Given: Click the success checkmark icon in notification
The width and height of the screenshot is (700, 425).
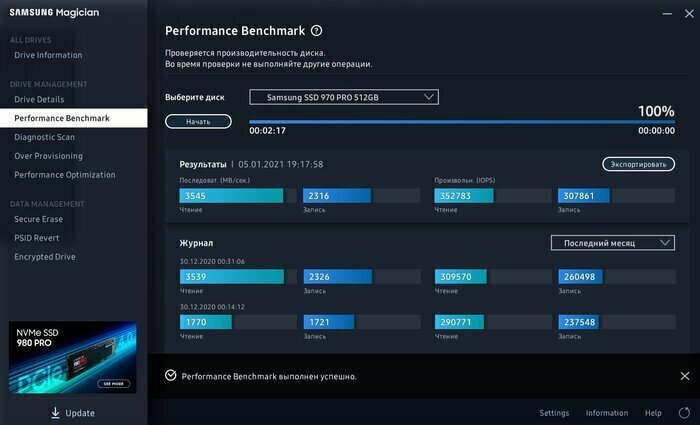Looking at the screenshot, I should pos(171,376).
